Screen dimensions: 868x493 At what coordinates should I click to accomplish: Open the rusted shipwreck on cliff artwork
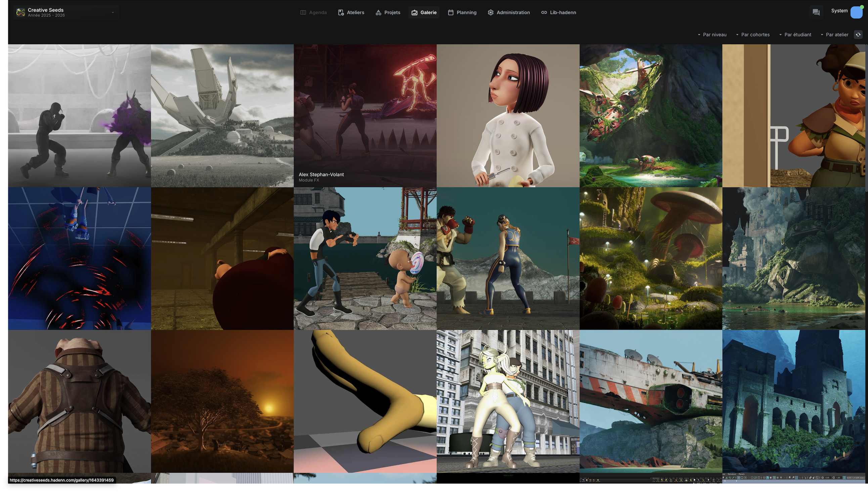tap(651, 402)
